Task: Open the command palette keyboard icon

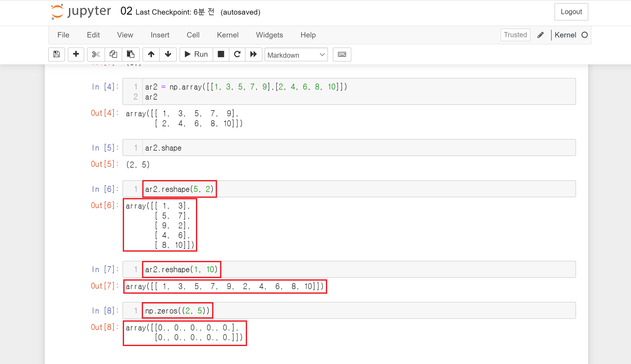Action: click(x=342, y=54)
